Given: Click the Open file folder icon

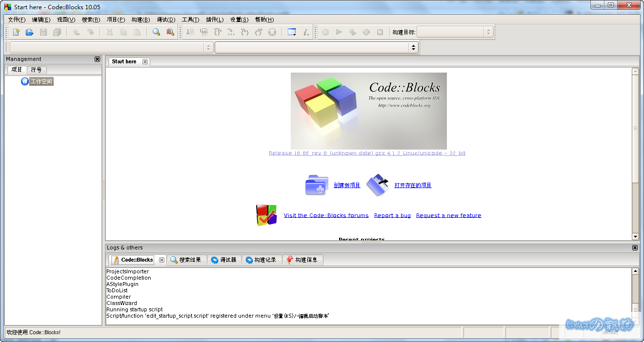Looking at the screenshot, I should pyautogui.click(x=30, y=32).
